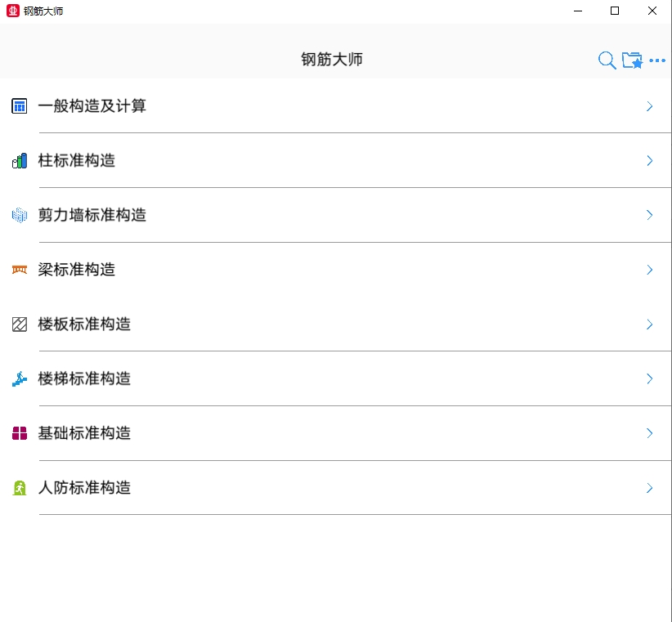Click the 钢筋大师 title text

(330, 59)
